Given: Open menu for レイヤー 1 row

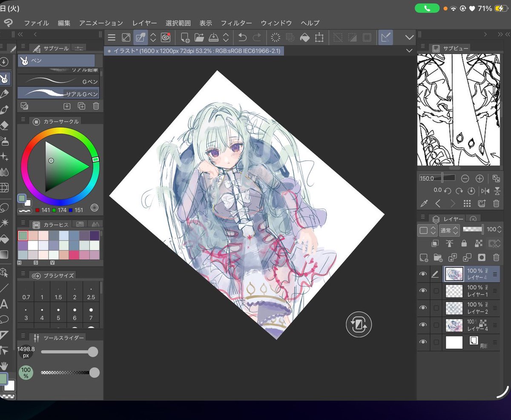Looking at the screenshot, I should [495, 291].
